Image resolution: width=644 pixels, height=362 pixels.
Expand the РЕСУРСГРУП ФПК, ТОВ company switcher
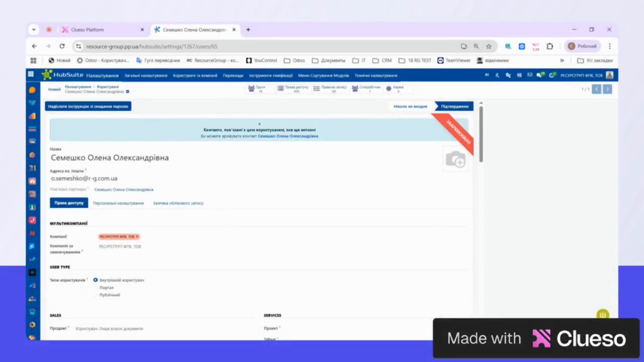click(581, 75)
